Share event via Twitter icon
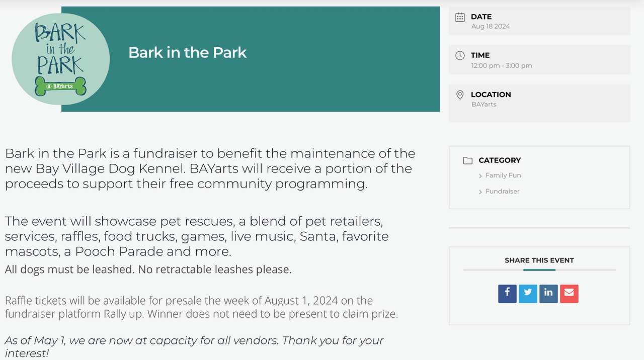 click(x=528, y=294)
